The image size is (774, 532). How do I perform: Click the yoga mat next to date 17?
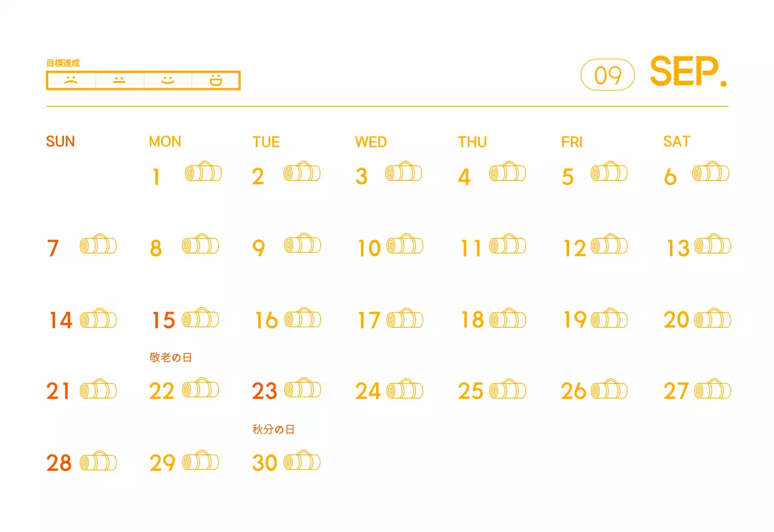(x=405, y=318)
